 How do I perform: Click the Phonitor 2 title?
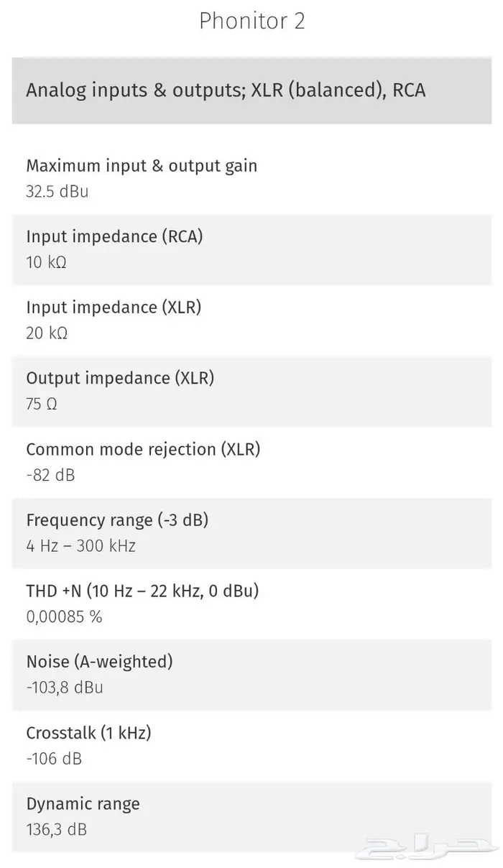(x=252, y=21)
